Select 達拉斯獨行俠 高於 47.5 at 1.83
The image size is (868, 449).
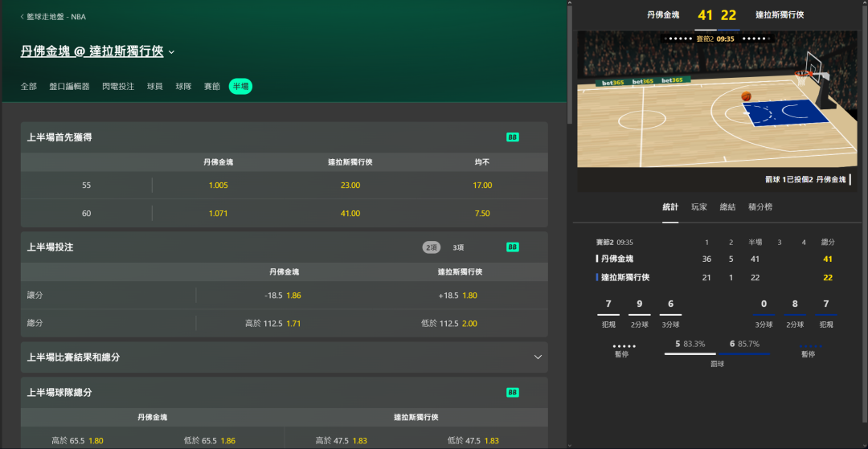click(350, 441)
